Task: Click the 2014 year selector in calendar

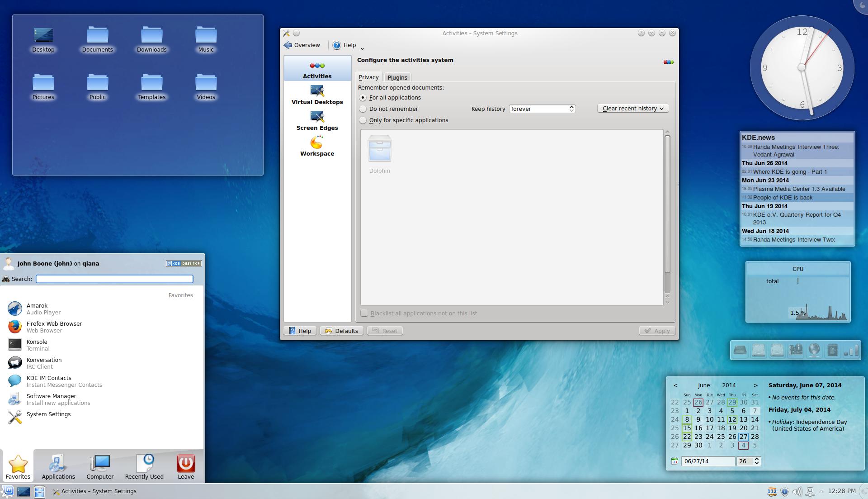Action: coord(729,385)
